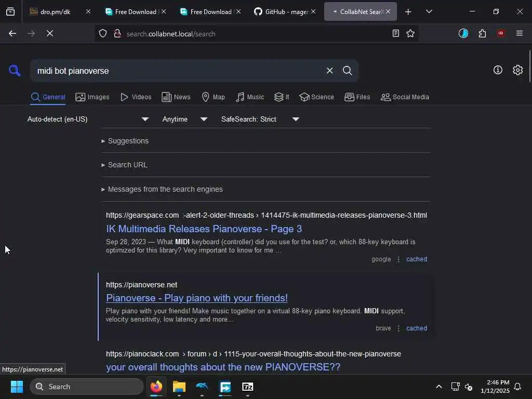Select the News search category
Image resolution: width=532 pixels, height=399 pixels.
[x=176, y=97]
